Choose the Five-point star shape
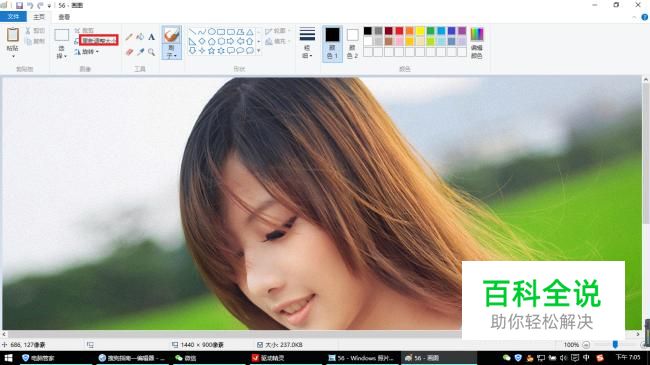Screen dimensions: 650x365 [x=211, y=51]
